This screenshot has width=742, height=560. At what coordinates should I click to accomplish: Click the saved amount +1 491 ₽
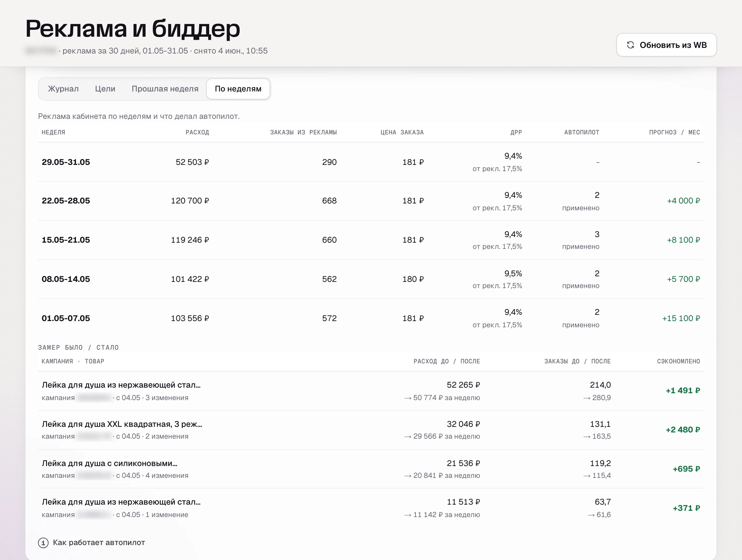click(683, 391)
